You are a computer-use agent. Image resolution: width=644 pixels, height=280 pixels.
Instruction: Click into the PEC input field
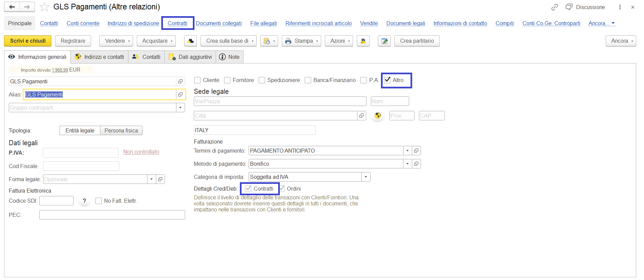pyautogui.click(x=112, y=215)
